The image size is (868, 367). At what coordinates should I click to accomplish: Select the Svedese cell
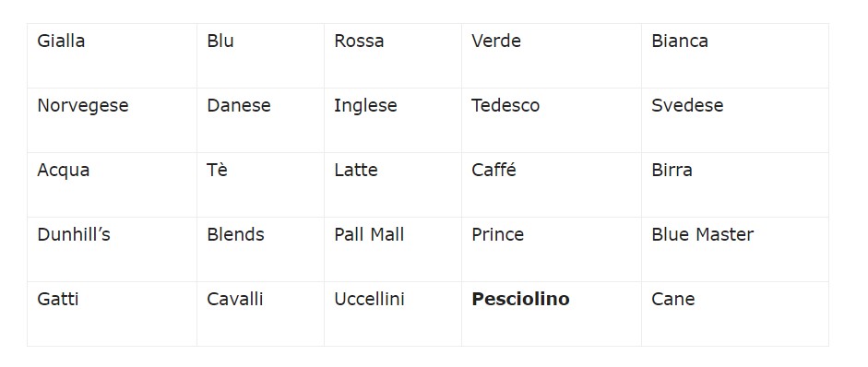[735, 120]
